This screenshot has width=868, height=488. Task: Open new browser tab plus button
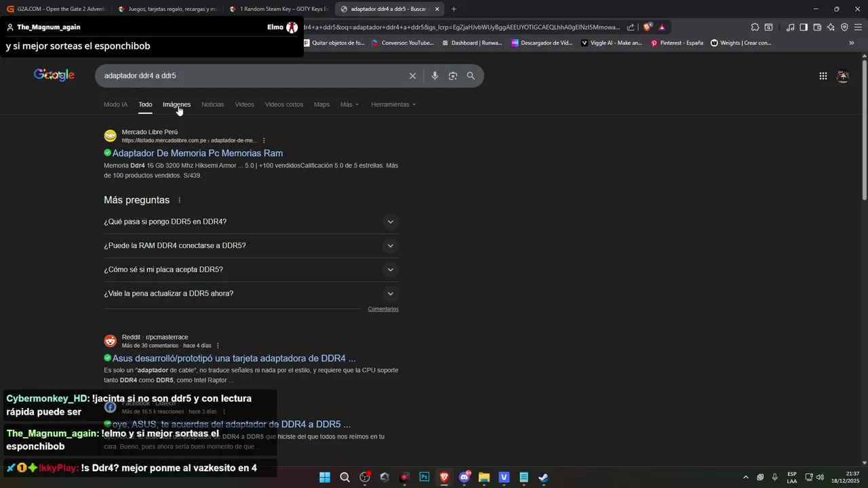(454, 9)
